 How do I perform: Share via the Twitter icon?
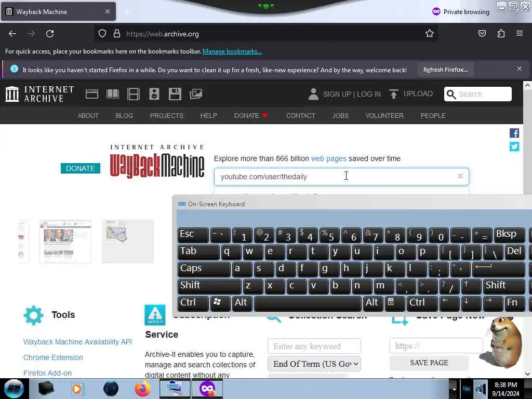514,147
